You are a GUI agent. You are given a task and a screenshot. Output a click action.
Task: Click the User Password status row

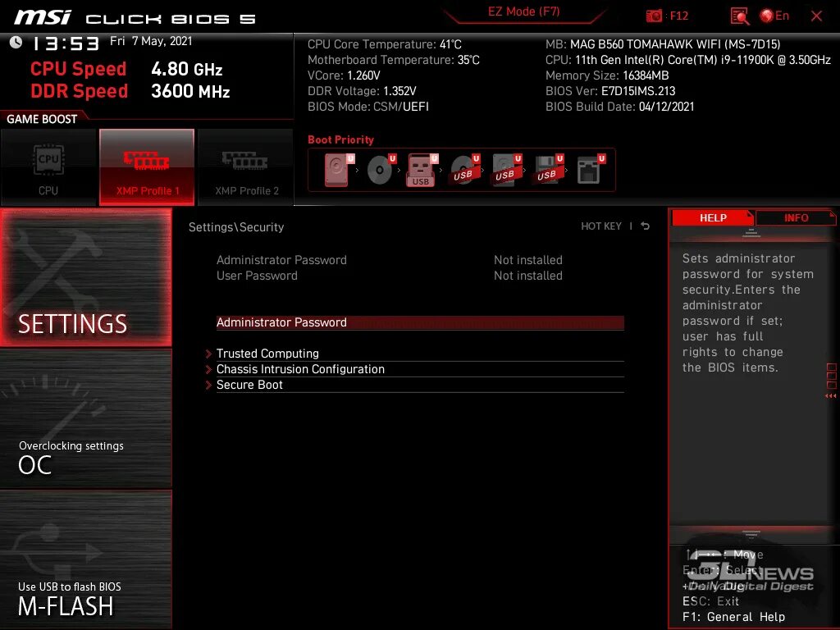pyautogui.click(x=390, y=276)
